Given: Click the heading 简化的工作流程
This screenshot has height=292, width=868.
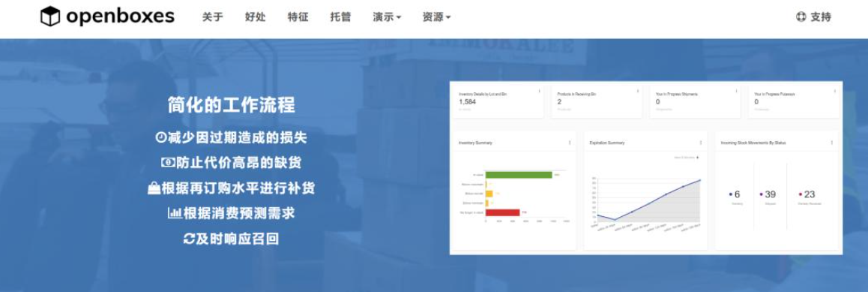Looking at the screenshot, I should click(232, 105).
